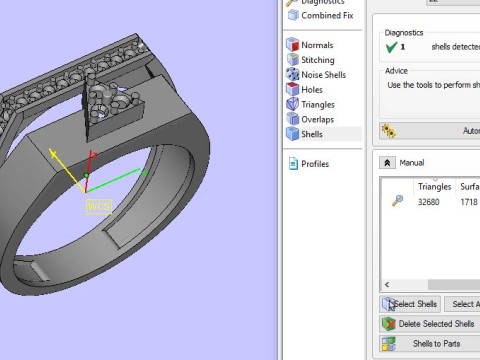
Task: Click the Shells cube icon
Action: (293, 134)
